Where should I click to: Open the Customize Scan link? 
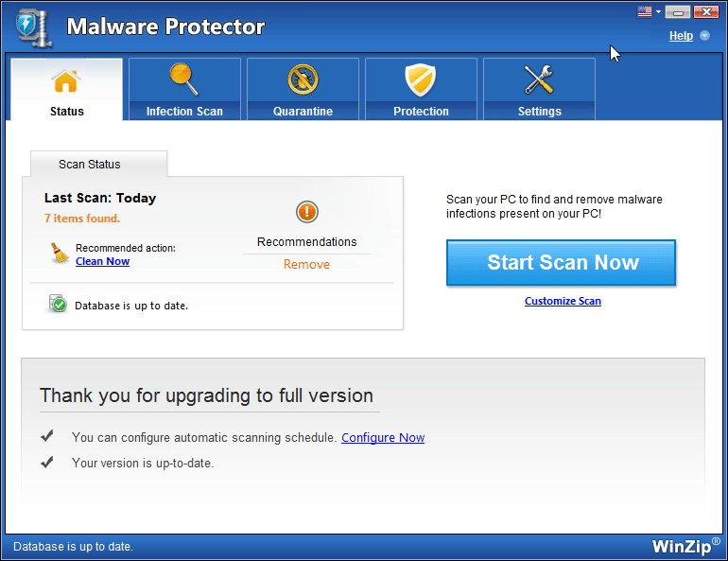click(563, 301)
